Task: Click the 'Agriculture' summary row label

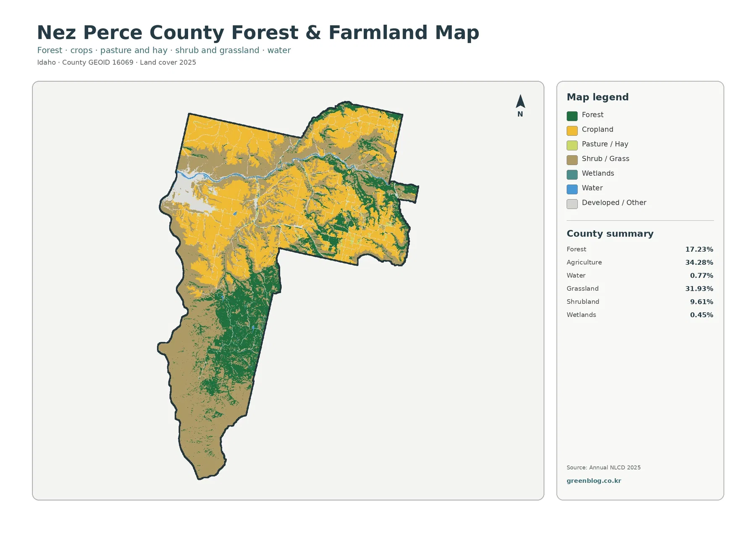Action: pos(584,262)
